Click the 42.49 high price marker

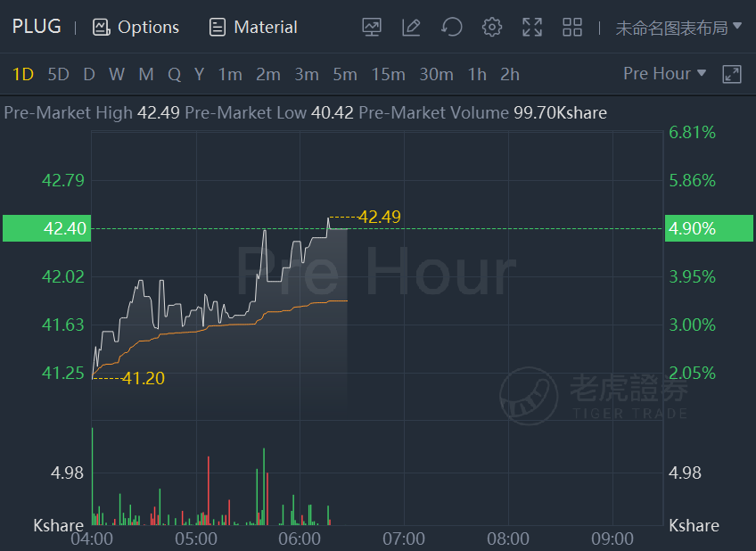380,217
